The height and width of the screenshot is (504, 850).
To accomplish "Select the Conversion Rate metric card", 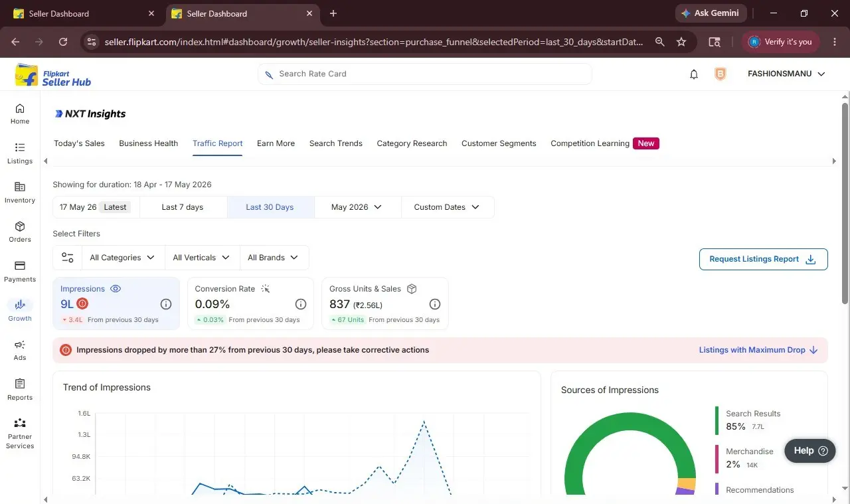I will (250, 303).
